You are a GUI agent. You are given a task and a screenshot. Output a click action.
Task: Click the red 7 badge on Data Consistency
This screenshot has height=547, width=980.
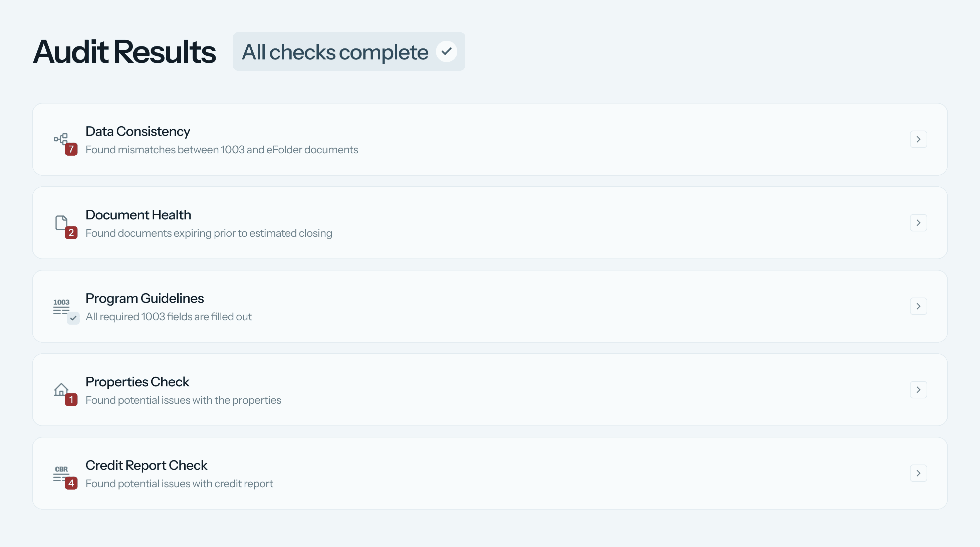[71, 149]
